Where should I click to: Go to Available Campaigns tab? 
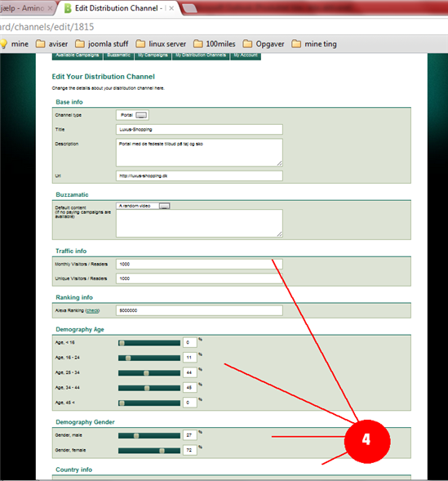click(78, 56)
